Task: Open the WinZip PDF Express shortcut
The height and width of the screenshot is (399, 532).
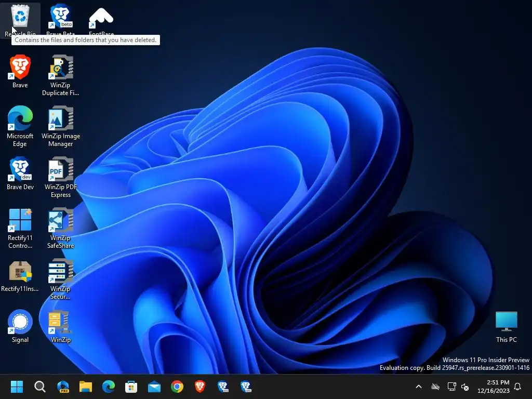Action: pos(61,177)
